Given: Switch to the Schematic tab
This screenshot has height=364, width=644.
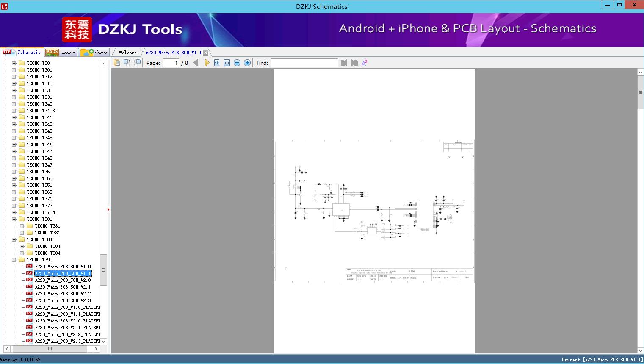Looking at the screenshot, I should [22, 52].
